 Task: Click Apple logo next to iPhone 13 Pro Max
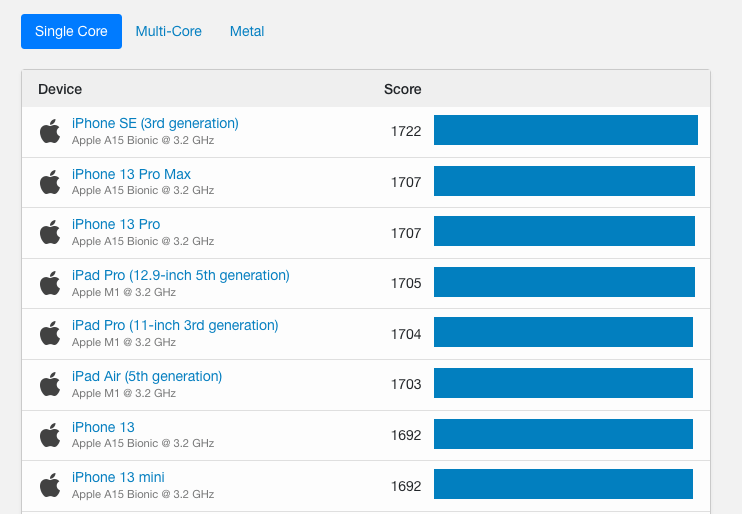[x=50, y=182]
